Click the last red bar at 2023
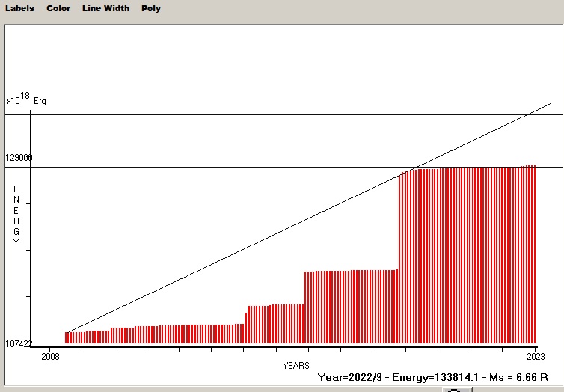The image size is (564, 392). coord(534,254)
